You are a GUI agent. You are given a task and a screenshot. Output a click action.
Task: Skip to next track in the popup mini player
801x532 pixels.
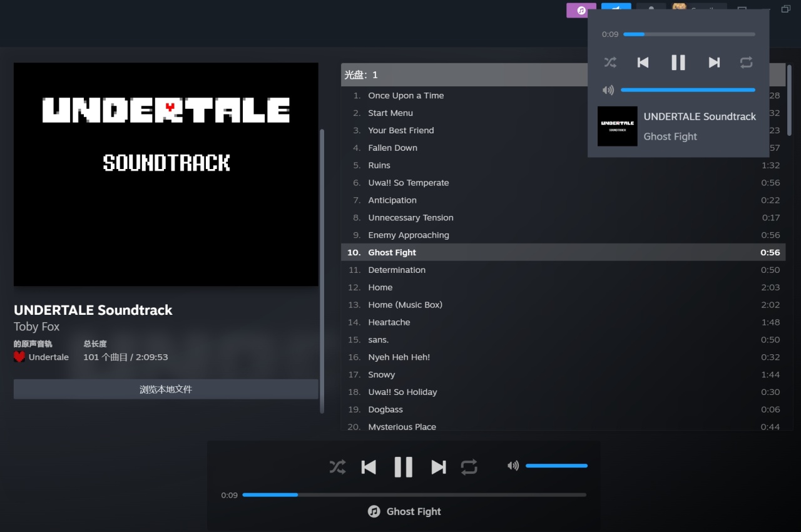click(x=714, y=62)
